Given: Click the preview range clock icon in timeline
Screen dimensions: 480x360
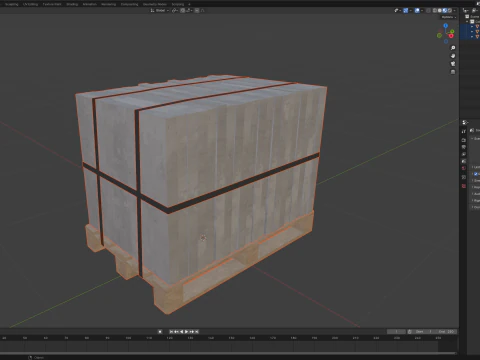Looking at the screenshot, I should click(410, 332).
